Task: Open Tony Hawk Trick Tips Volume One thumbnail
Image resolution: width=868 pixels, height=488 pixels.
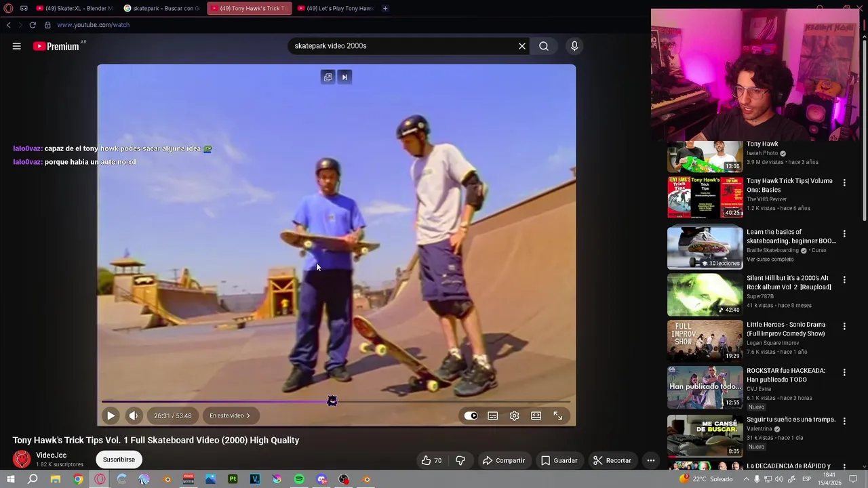Action: tap(705, 197)
